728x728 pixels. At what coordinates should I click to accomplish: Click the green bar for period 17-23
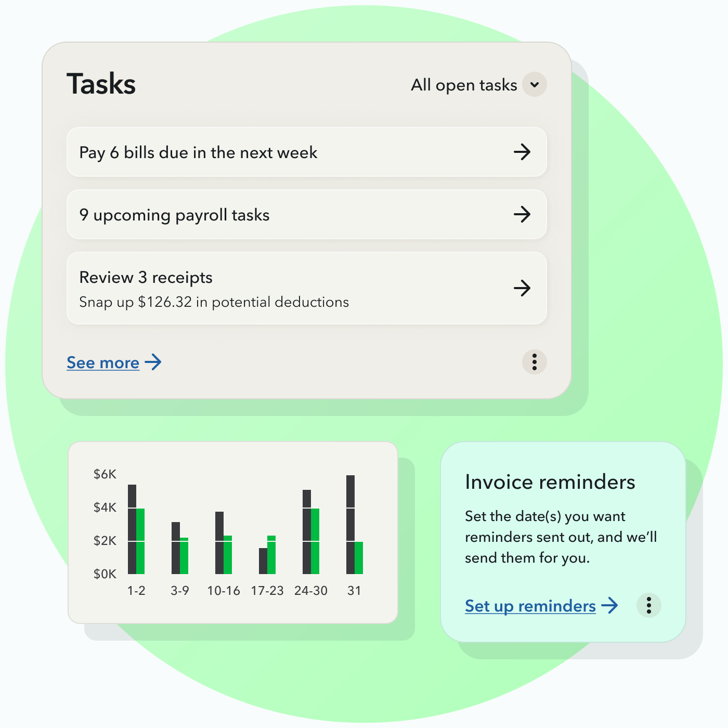[271, 555]
